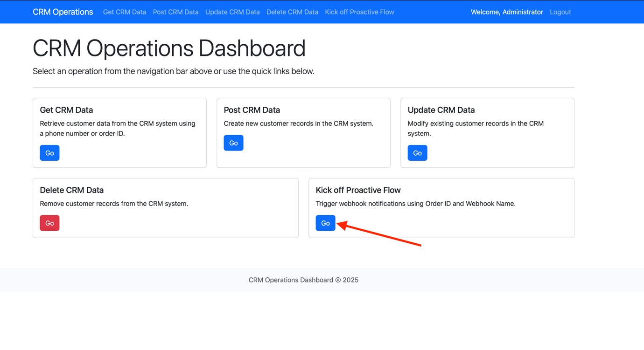Choose Delete CRM Data in top navigation
The image size is (644, 350).
click(292, 12)
